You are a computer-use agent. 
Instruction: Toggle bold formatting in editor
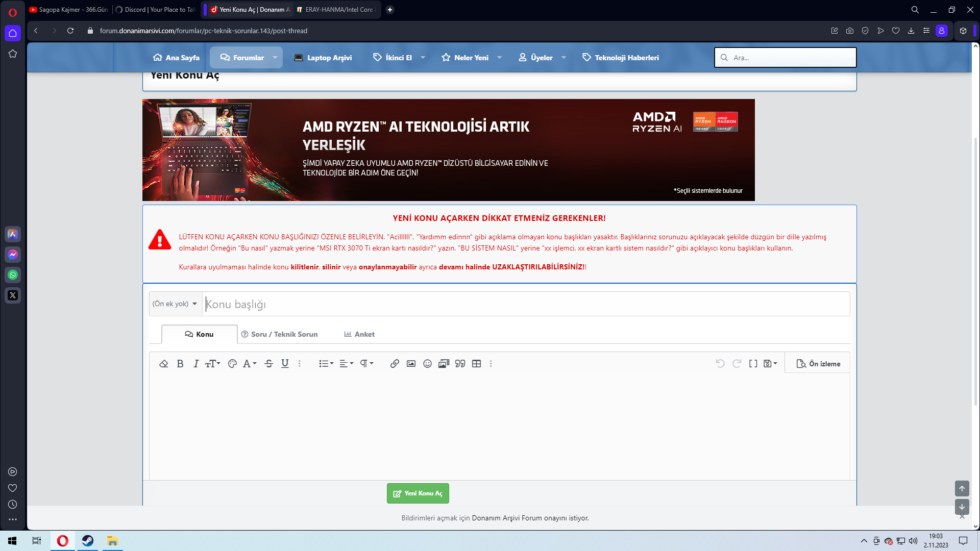tap(180, 364)
